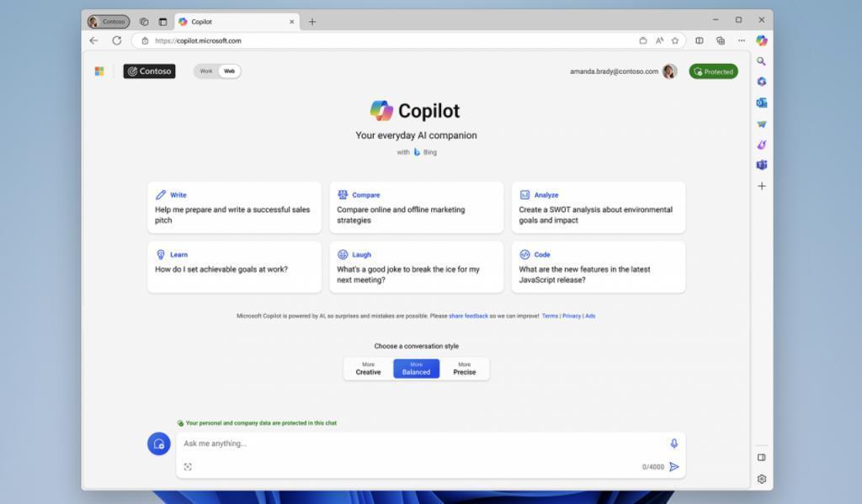Open the Ads link
This screenshot has height=504, width=862.
point(590,316)
